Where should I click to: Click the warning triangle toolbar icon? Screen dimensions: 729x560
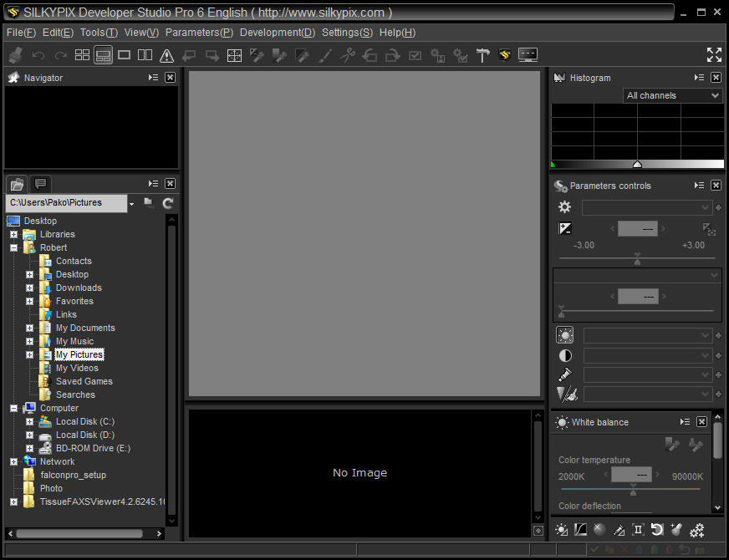pos(166,55)
